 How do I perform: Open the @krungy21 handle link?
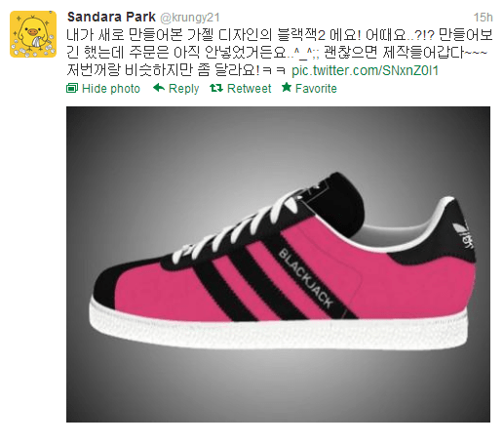pyautogui.click(x=190, y=18)
